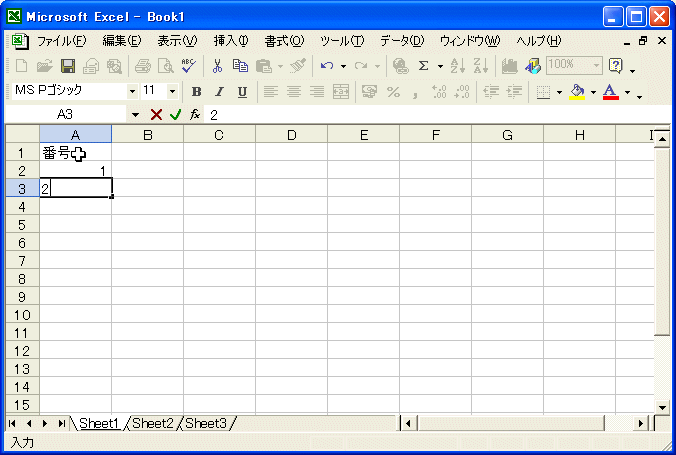
Task: Decrease indent icon
Action: [491, 91]
